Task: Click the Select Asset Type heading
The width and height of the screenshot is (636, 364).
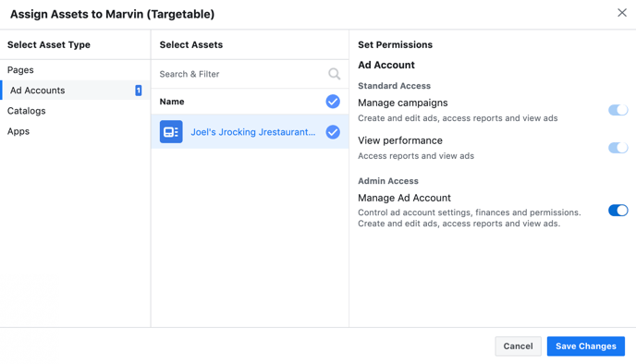Action: click(49, 44)
